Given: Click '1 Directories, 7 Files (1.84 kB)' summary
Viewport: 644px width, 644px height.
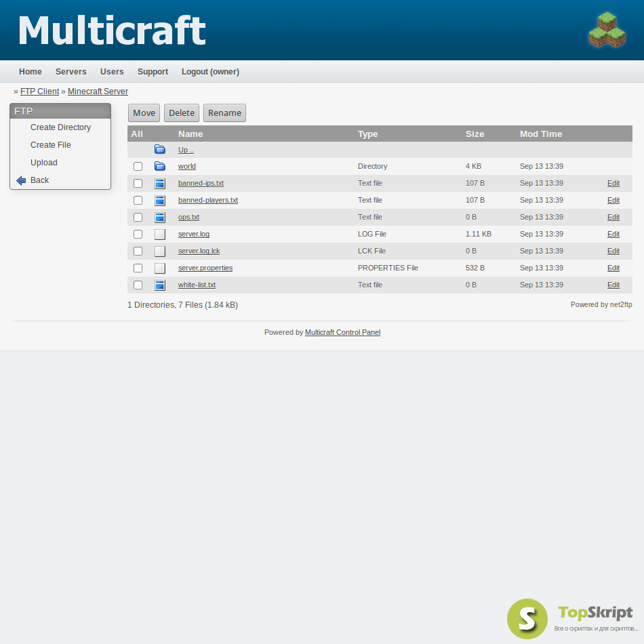Looking at the screenshot, I should [x=183, y=305].
